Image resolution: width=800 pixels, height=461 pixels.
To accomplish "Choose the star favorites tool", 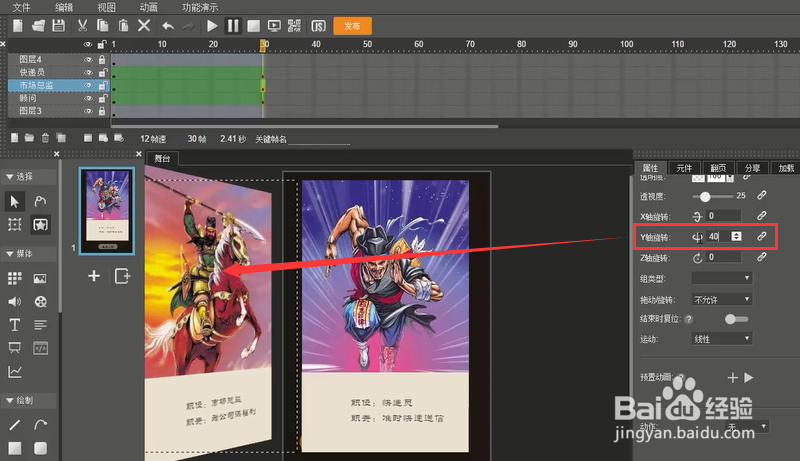I will (40, 224).
